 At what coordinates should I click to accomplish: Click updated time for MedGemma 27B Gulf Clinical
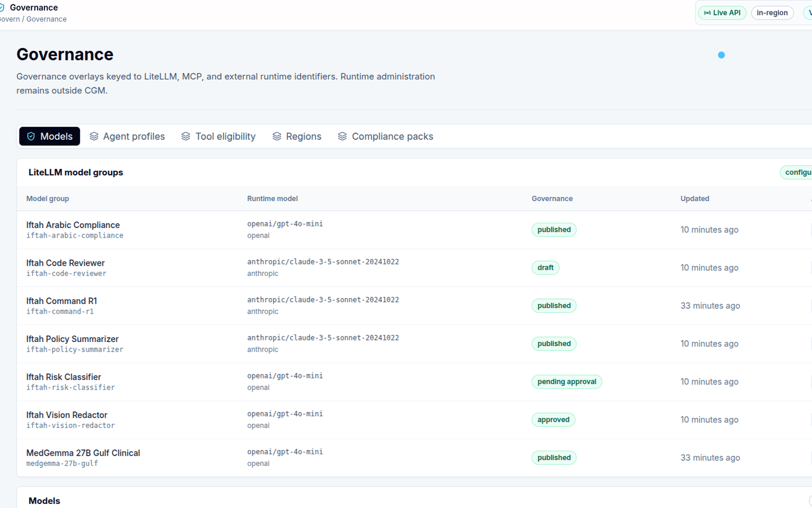pyautogui.click(x=710, y=458)
